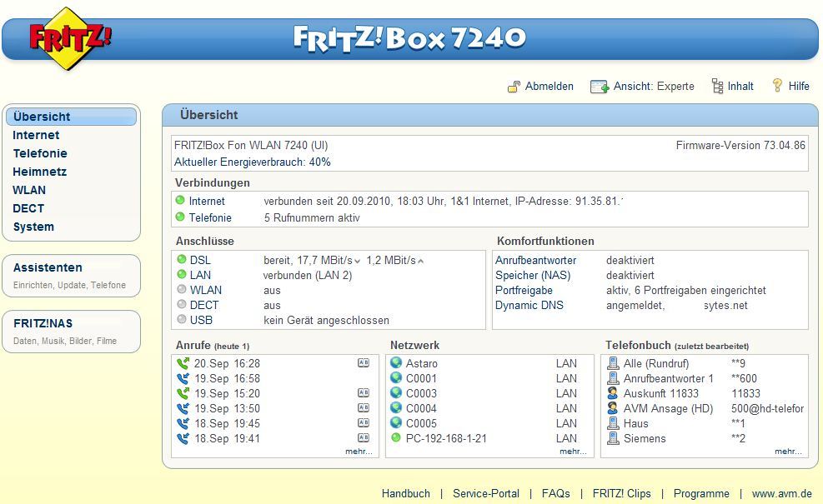Select Übersicht in the side menu
Image resolution: width=823 pixels, height=504 pixels.
(x=72, y=117)
